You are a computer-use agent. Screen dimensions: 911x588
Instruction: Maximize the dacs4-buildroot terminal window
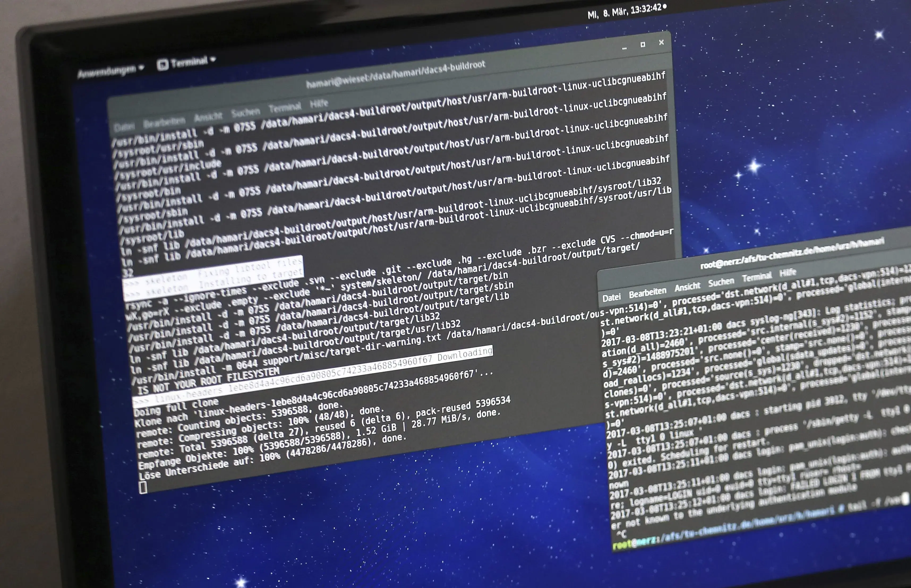643,45
